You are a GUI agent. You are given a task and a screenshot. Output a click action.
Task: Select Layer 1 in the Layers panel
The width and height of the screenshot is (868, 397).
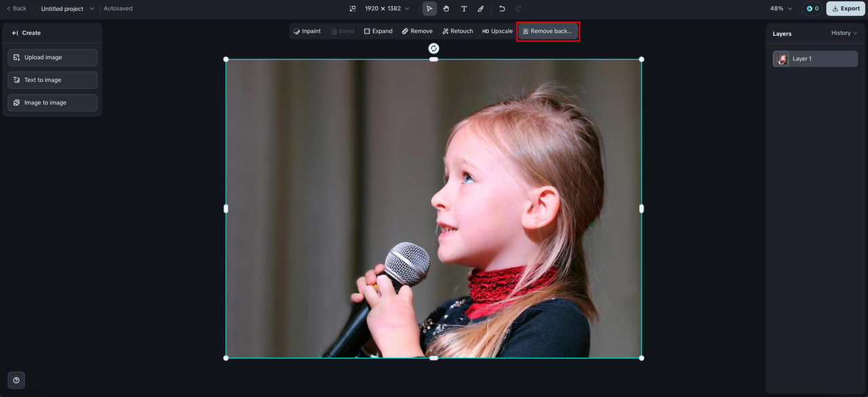coord(815,59)
